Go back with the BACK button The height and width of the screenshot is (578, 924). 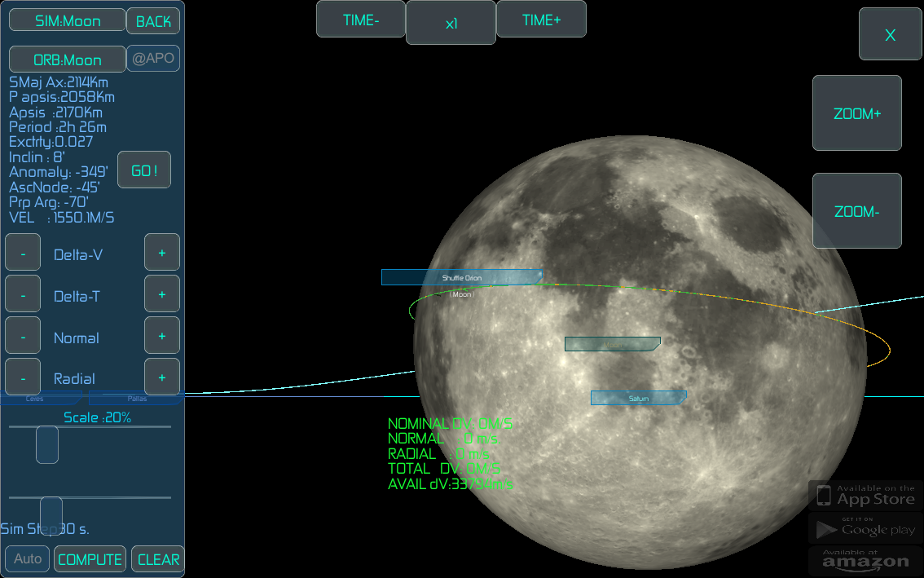pyautogui.click(x=153, y=20)
